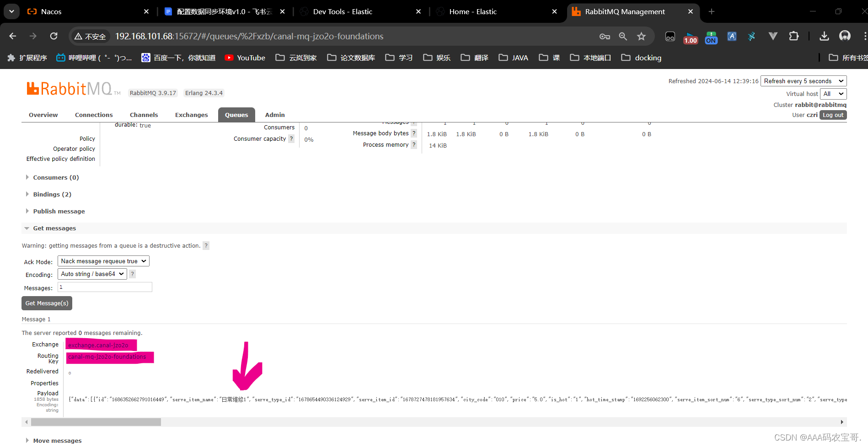
Task: Open the 本地端口 bookmark folder
Action: tap(590, 58)
